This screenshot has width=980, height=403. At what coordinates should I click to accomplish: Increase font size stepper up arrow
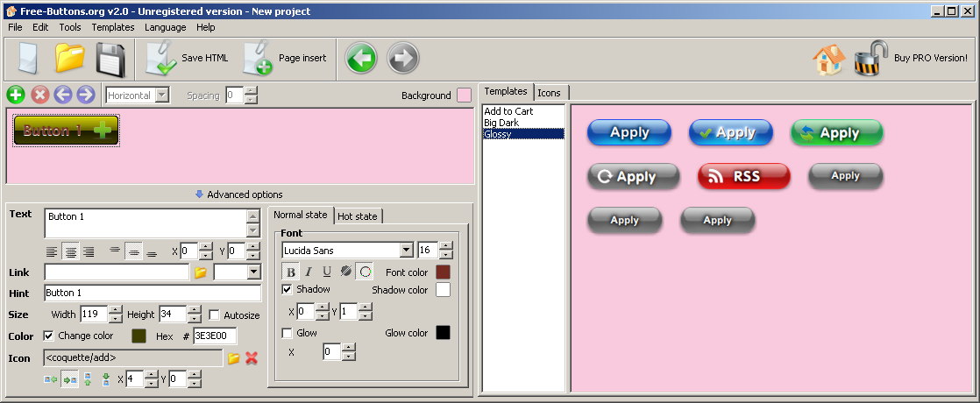pos(445,246)
